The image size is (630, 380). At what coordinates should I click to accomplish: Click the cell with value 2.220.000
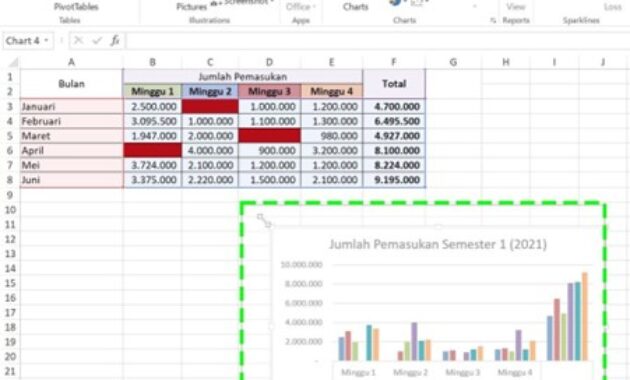point(210,180)
